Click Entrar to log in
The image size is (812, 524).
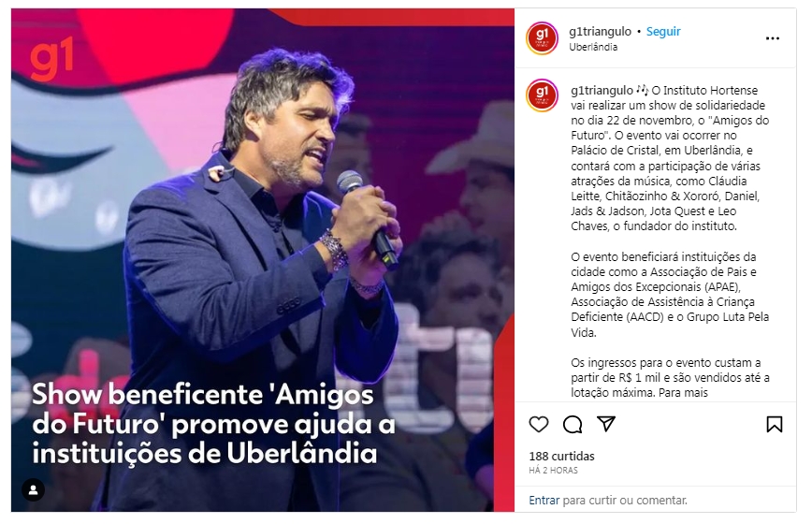click(544, 501)
